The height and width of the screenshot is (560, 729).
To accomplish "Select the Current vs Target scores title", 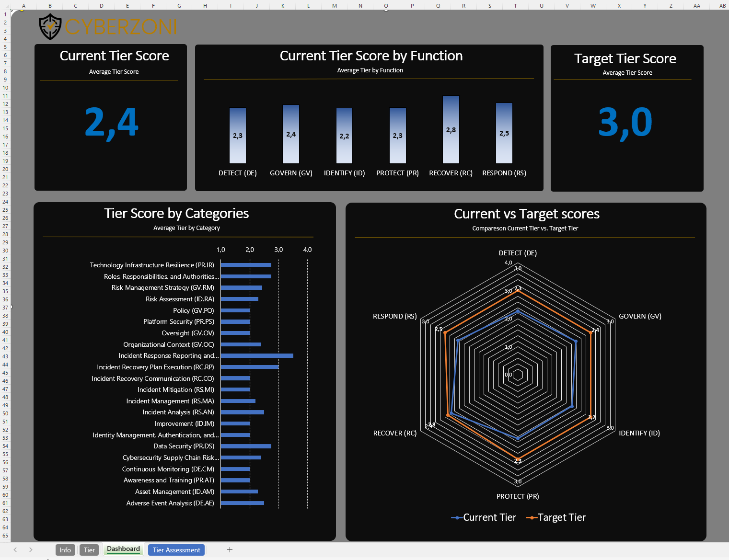I will [x=526, y=214].
